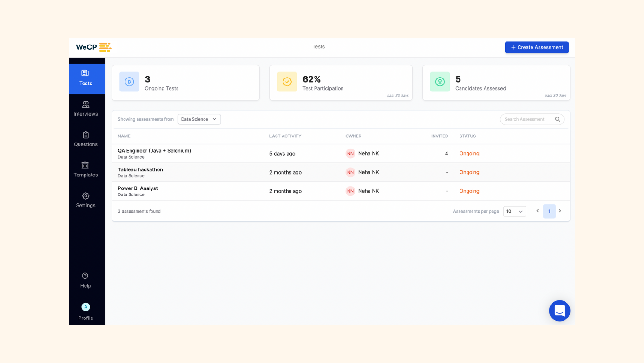
Task: Open the Profile avatar
Action: click(x=86, y=307)
